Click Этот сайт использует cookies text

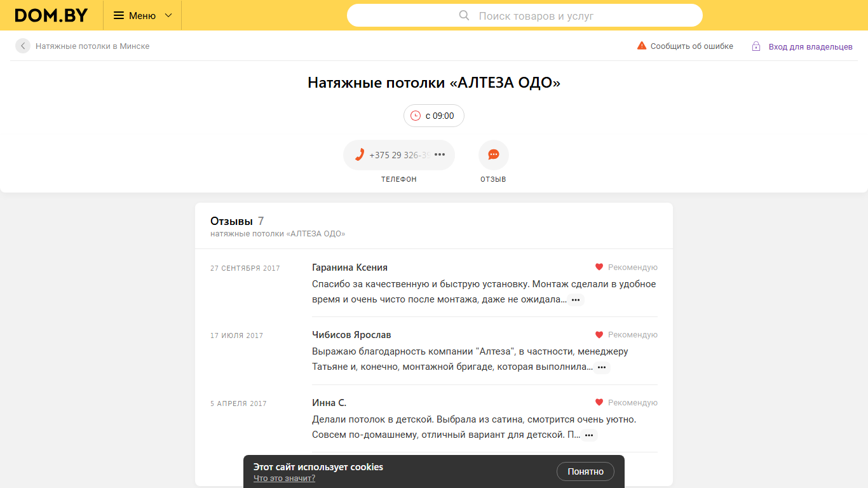tap(318, 467)
